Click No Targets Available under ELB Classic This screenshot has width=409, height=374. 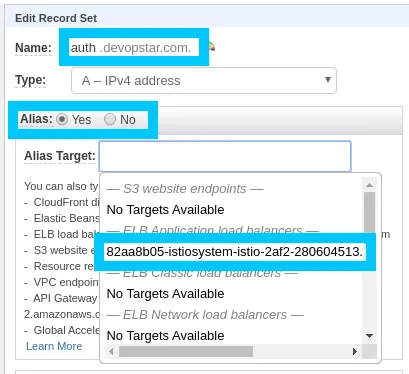click(165, 294)
